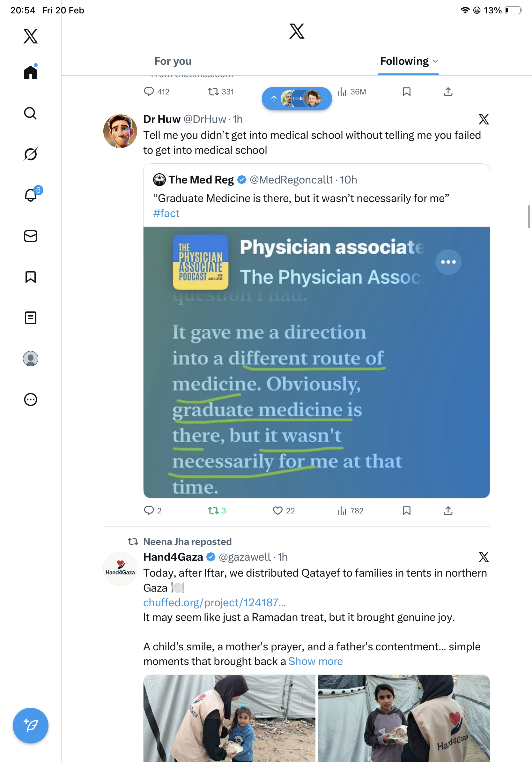Open three-dot menu on podcast image
532x762 pixels.
[x=448, y=262]
